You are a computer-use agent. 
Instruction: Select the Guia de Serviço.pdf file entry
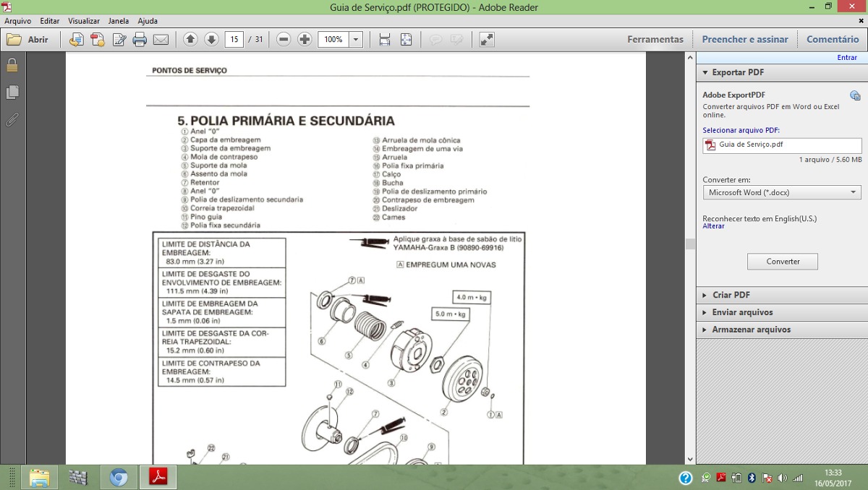[x=782, y=145]
